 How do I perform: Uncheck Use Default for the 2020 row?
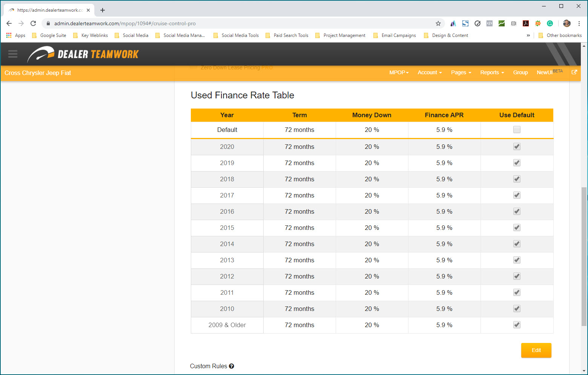click(517, 146)
